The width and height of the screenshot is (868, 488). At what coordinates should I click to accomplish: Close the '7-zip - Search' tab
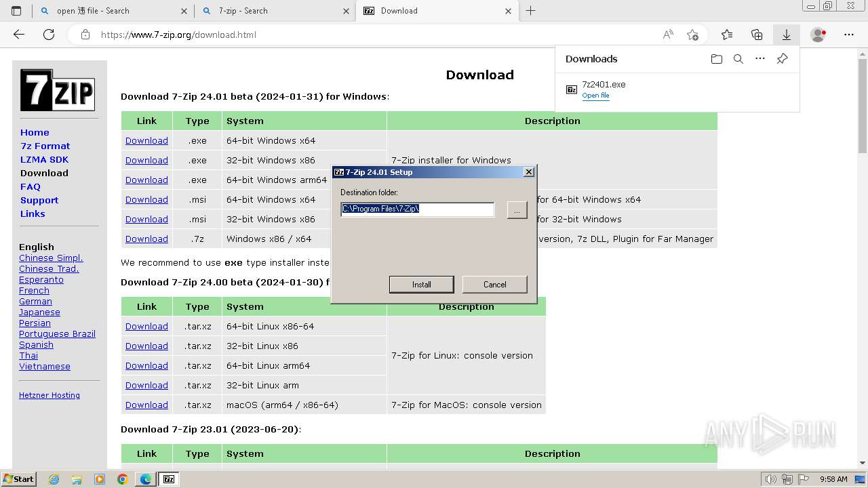[x=347, y=11]
